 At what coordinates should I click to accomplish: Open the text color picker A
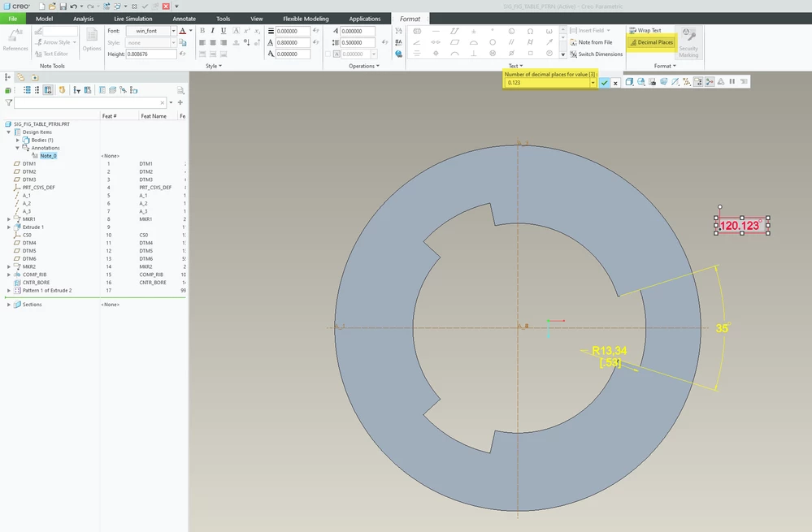tap(183, 31)
